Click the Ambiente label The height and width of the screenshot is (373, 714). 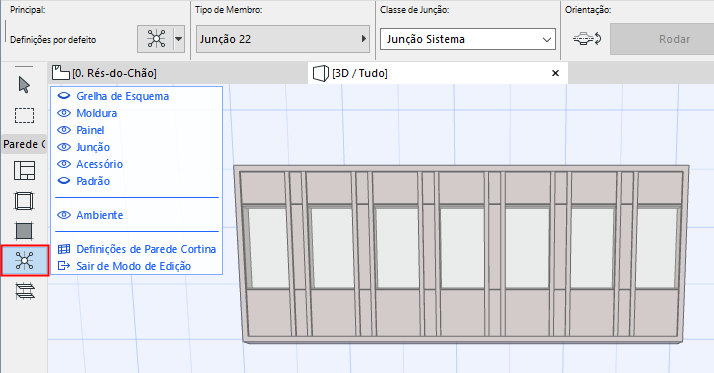(x=99, y=215)
